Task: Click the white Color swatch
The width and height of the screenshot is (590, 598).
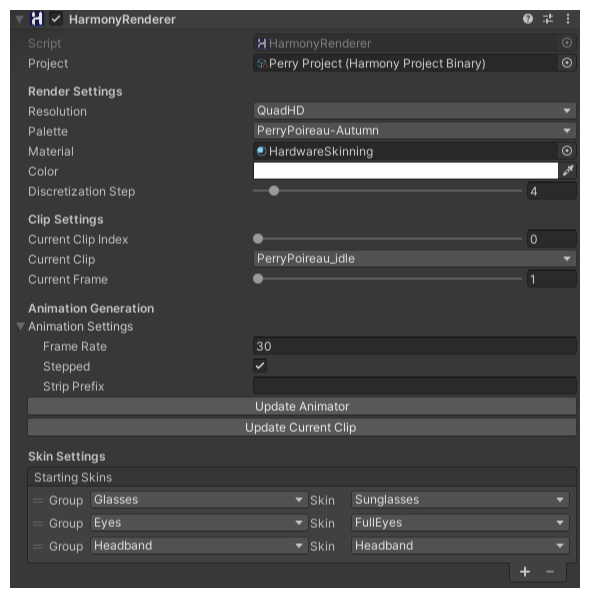Action: [x=405, y=170]
